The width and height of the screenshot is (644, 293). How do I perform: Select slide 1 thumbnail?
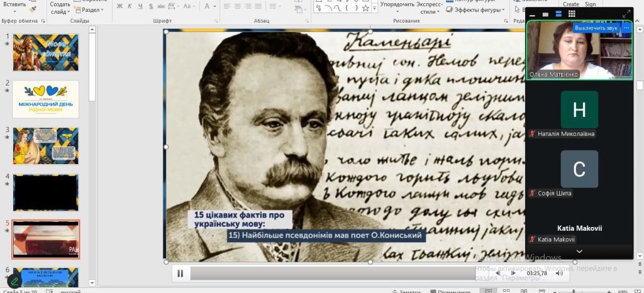(x=45, y=52)
